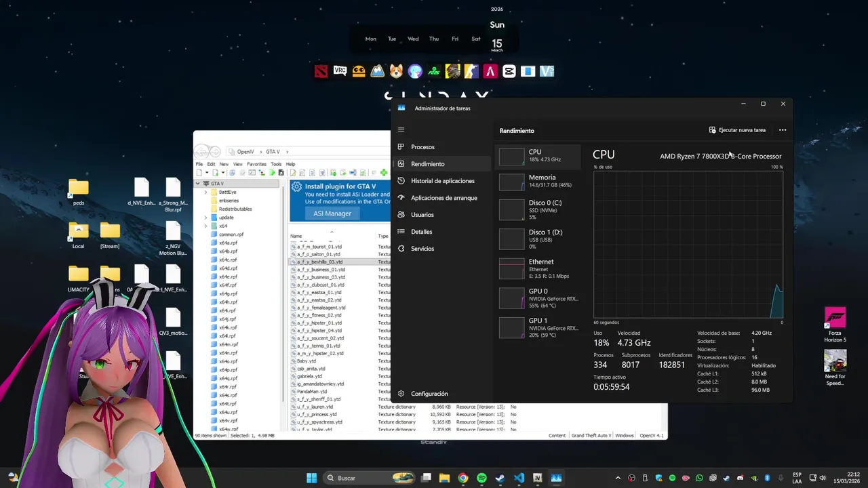The height and width of the screenshot is (488, 868).
Task: Select Memoria performance entry
Action: click(538, 181)
